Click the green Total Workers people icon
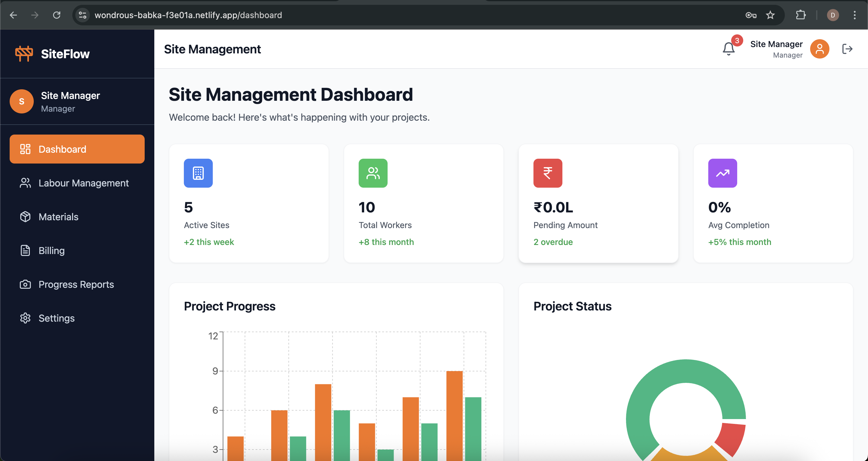868x461 pixels. coord(373,173)
